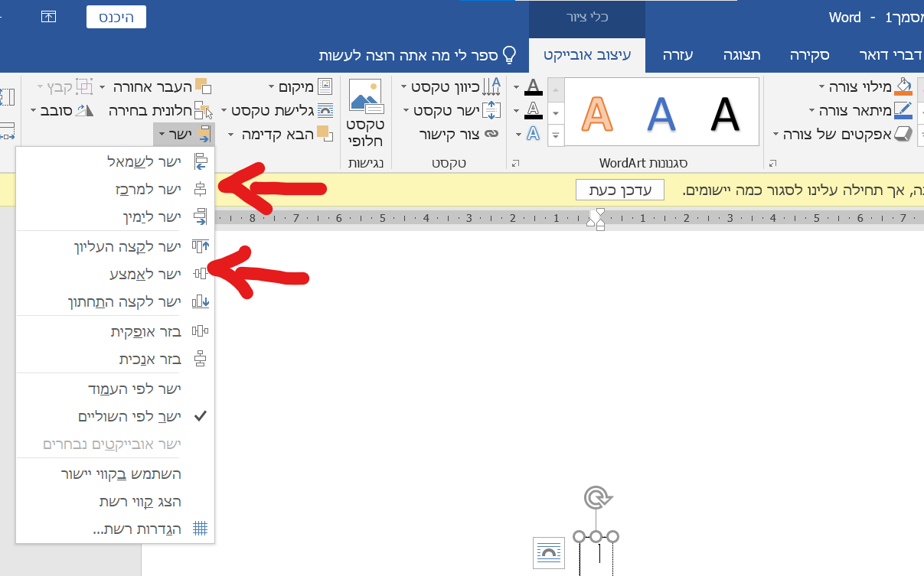
Task: Open מיתאר צורה shape outline
Action: tap(861, 110)
